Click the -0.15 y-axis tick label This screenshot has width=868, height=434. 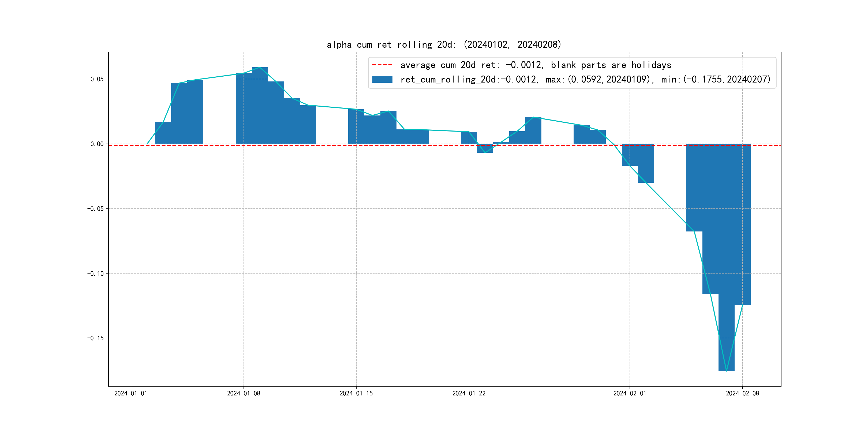pos(95,338)
